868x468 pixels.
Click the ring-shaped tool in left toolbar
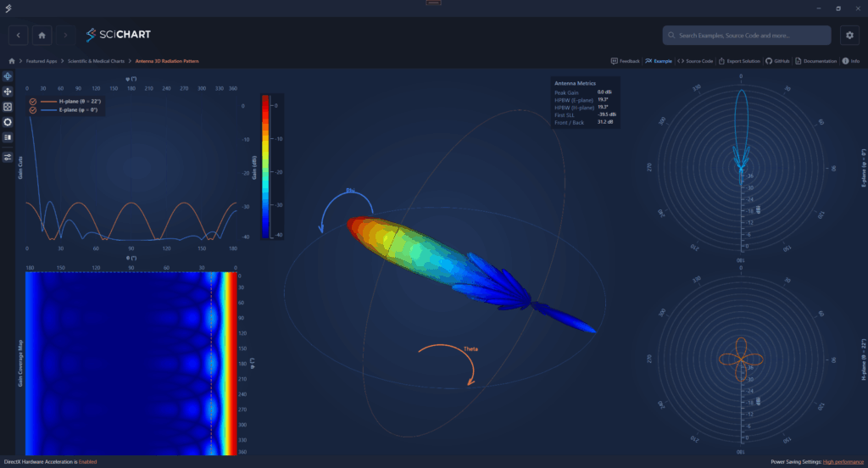pos(8,122)
